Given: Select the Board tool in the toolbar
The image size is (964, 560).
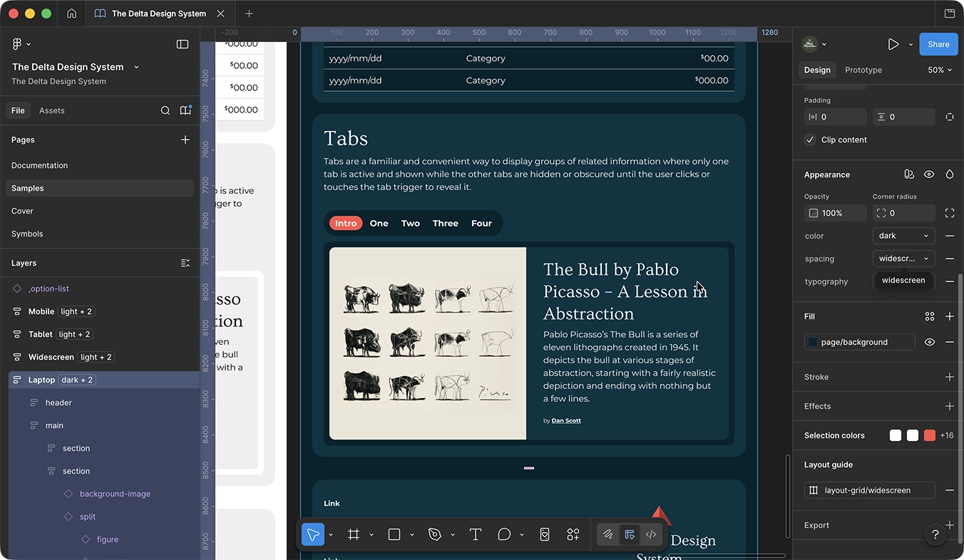Looking at the screenshot, I should tap(353, 534).
